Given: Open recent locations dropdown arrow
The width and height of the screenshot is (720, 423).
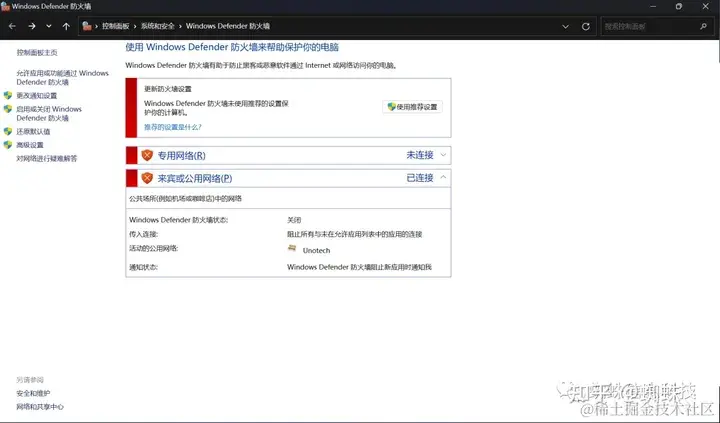Looking at the screenshot, I should click(x=49, y=26).
